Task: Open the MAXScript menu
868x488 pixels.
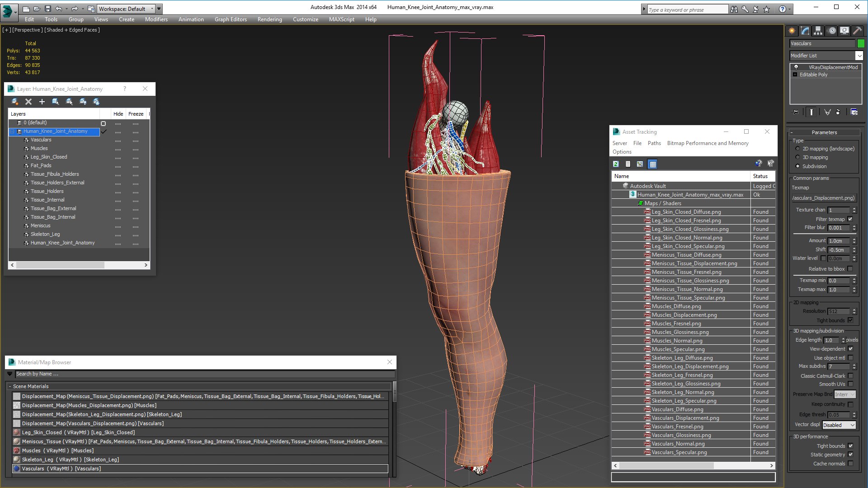Action: click(341, 19)
